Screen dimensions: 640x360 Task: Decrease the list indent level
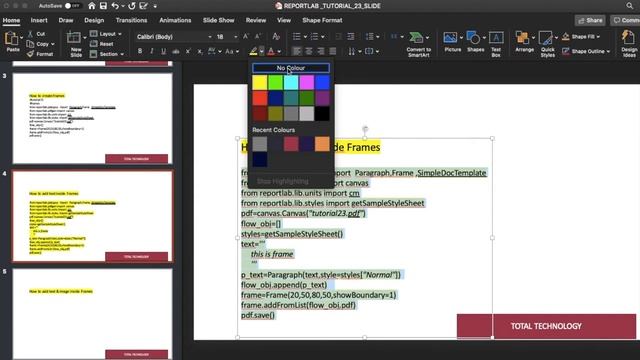338,37
